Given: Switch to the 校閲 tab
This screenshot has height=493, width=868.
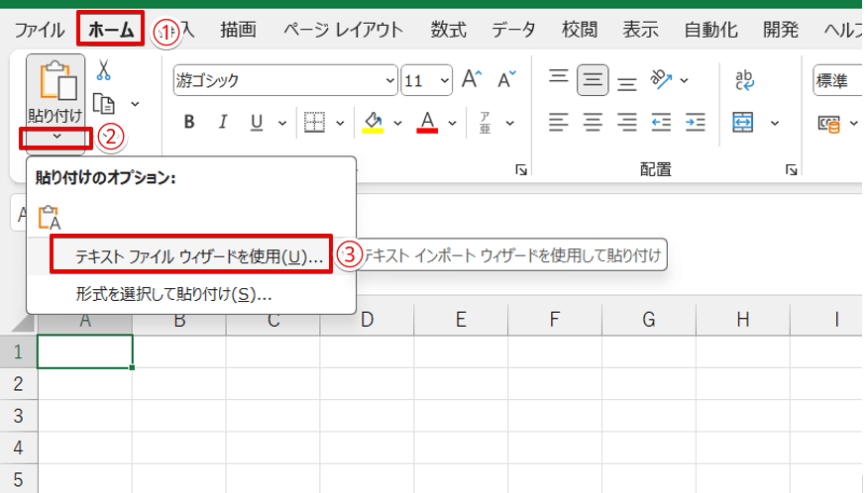Looking at the screenshot, I should coord(580,30).
